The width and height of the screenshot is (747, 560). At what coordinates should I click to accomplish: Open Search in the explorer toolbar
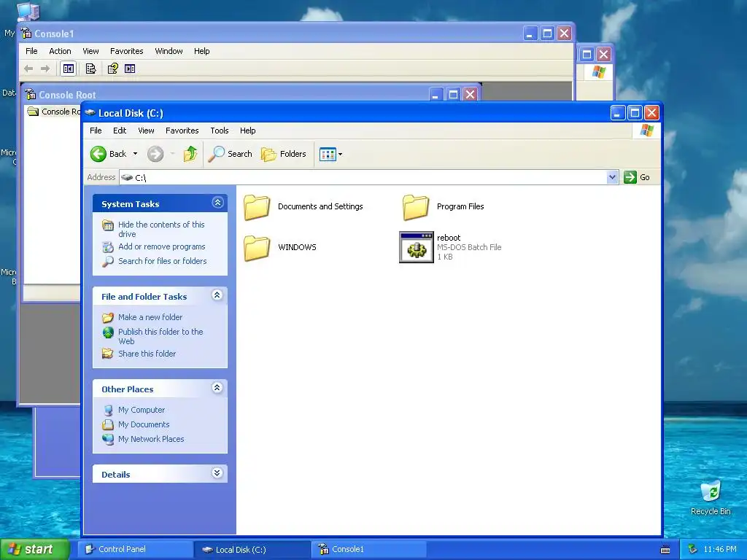[x=230, y=154]
